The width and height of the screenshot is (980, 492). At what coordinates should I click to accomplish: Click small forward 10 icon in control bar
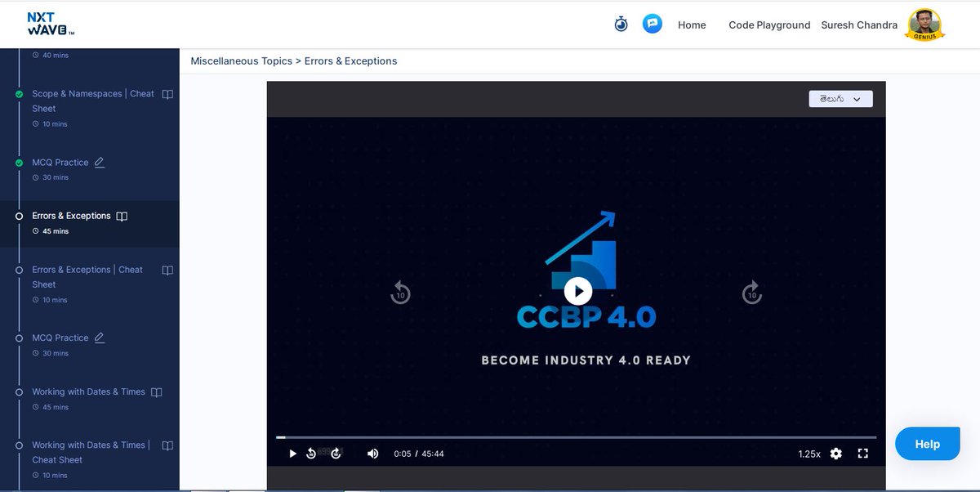pos(336,454)
